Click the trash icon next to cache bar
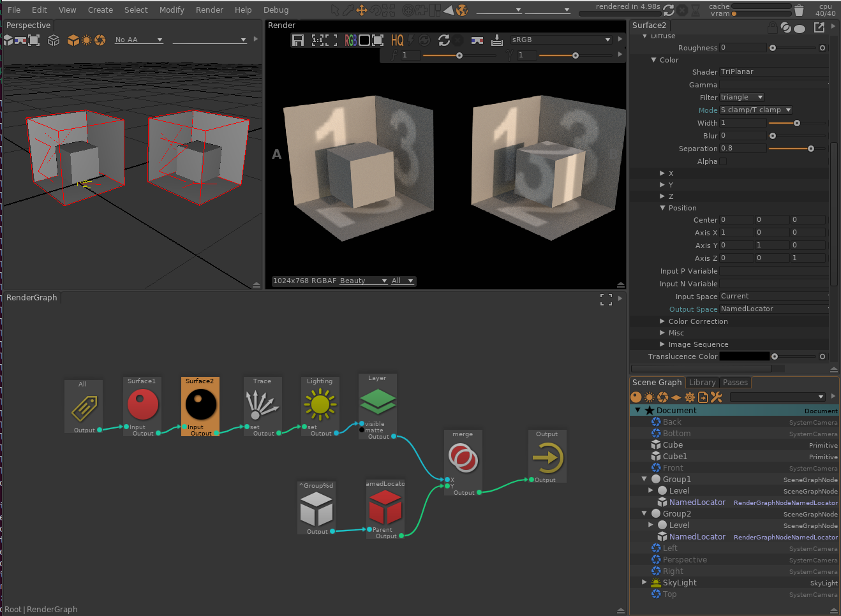 tap(799, 10)
